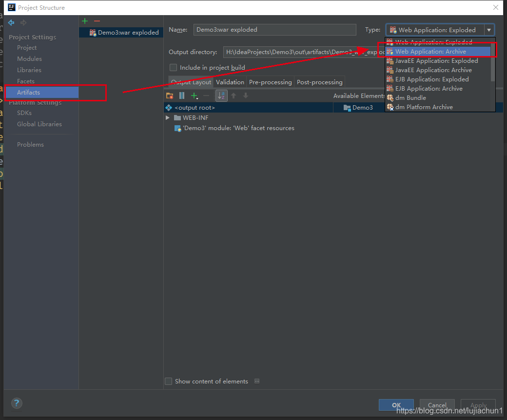507x420 pixels.
Task: Open Project settings section
Action: click(x=27, y=47)
